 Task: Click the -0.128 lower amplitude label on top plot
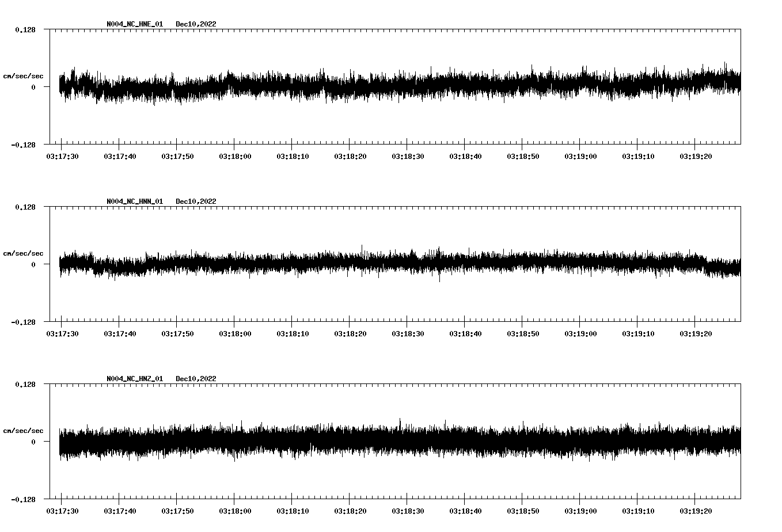(23, 145)
